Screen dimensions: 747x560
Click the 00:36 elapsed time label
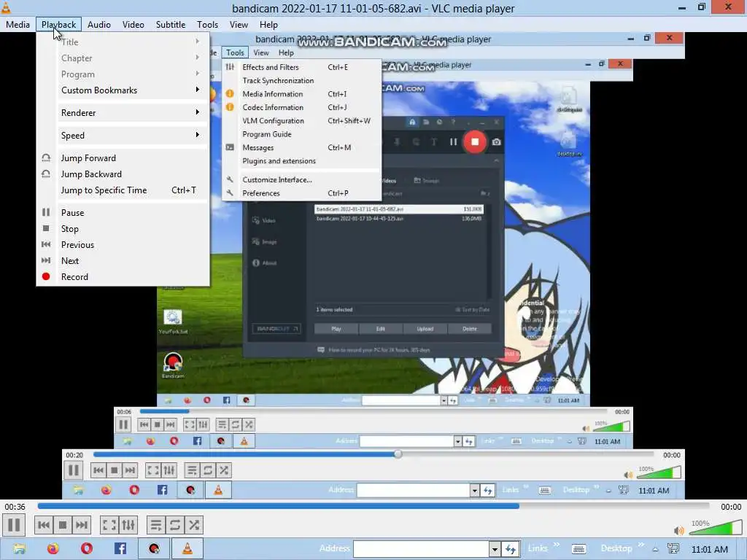(15, 507)
